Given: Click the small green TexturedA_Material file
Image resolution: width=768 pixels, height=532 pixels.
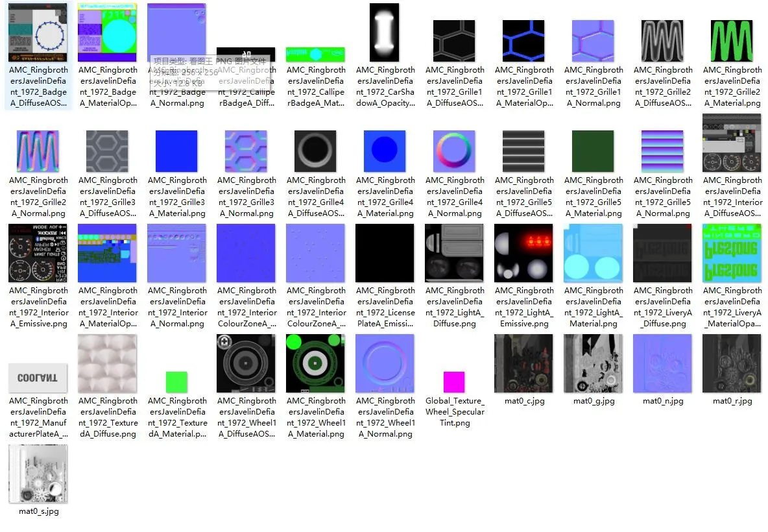Looking at the screenshot, I should [176, 381].
